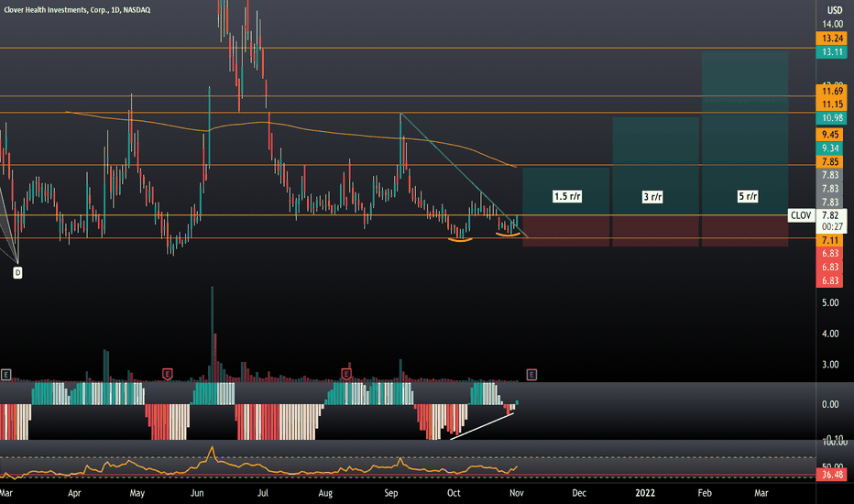Click the orange 7.85 price label
The height and width of the screenshot is (504, 854).
[830, 162]
